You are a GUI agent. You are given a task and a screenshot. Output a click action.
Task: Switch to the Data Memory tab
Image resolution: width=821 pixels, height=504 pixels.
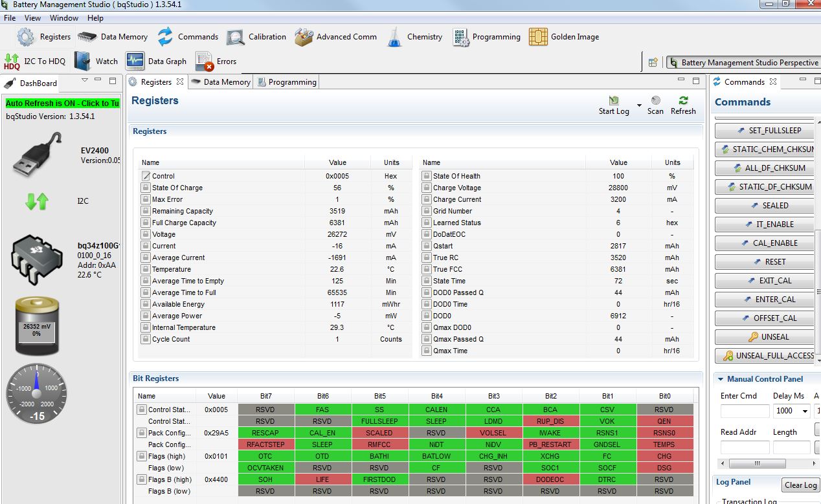click(221, 82)
